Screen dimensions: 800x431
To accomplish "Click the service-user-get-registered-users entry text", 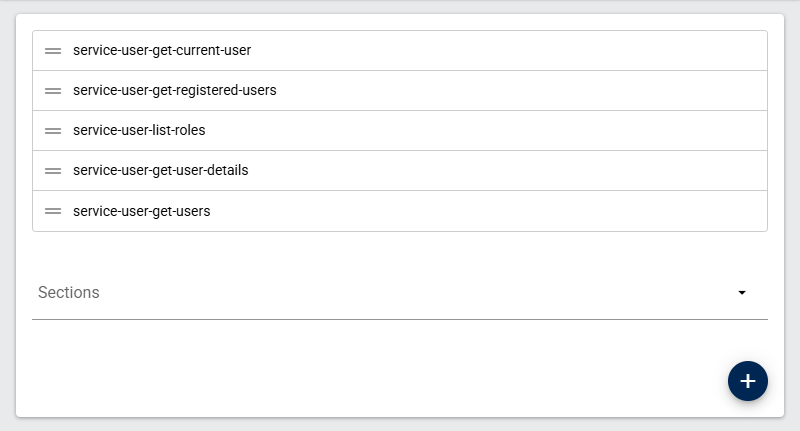I will pyautogui.click(x=174, y=91).
